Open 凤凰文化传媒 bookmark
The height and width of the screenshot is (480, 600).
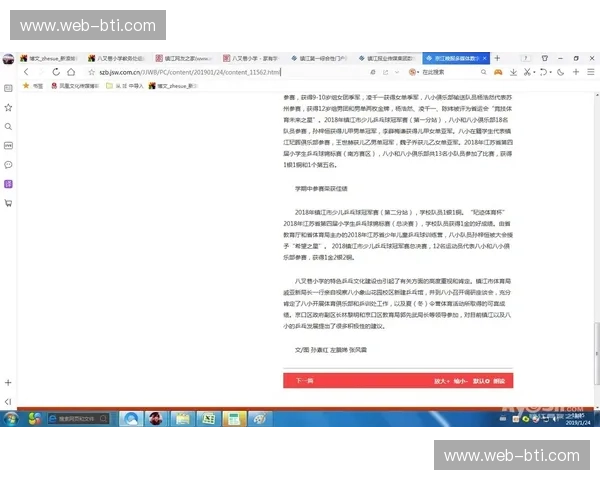point(75,86)
